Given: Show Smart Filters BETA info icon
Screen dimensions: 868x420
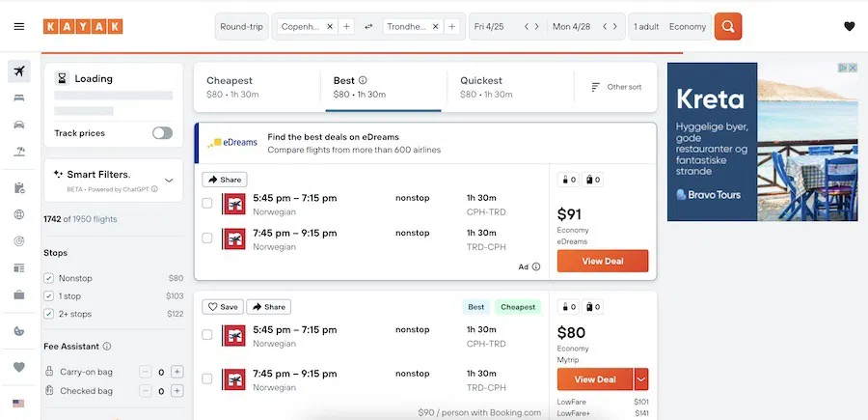Looking at the screenshot, I should (x=154, y=189).
